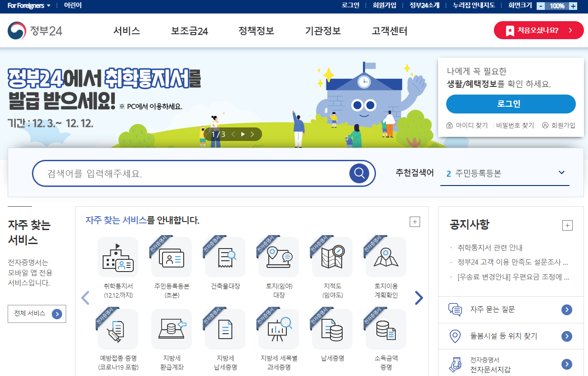Click 정부24소개 link
This screenshot has width=588, height=376.
425,5
